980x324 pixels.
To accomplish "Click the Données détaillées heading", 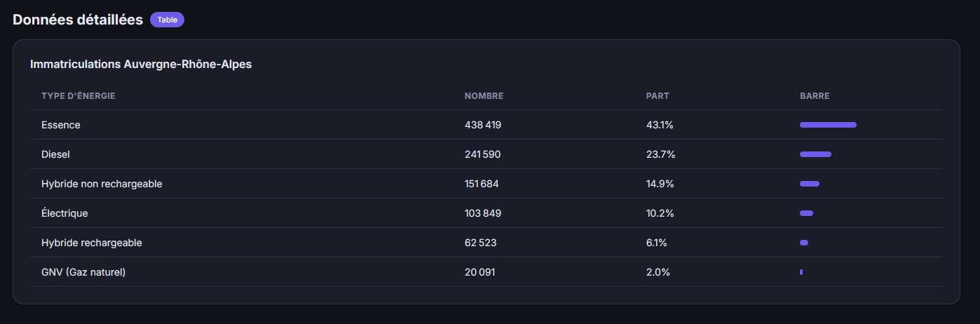I will click(78, 20).
